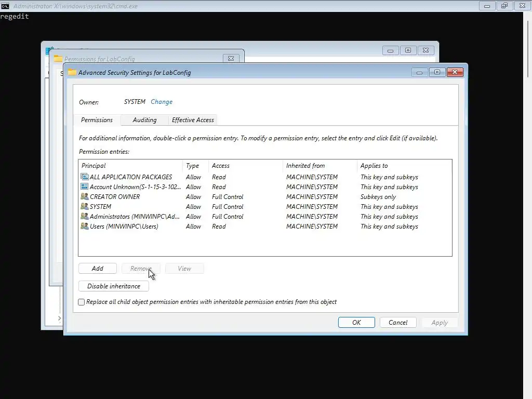The width and height of the screenshot is (532, 399).
Task: Maximize the Advanced Security Settings dialog
Action: point(437,72)
